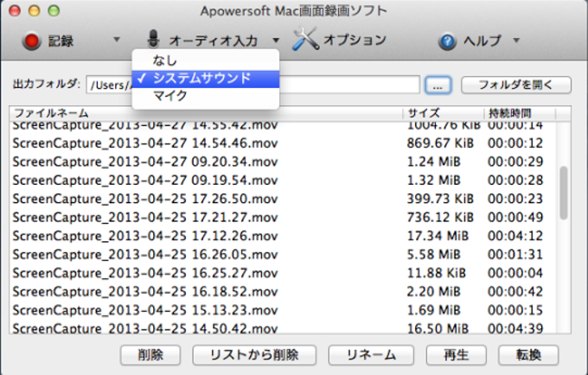This screenshot has width=588, height=375.
Task: Select マイク as audio input
Action: click(206, 96)
